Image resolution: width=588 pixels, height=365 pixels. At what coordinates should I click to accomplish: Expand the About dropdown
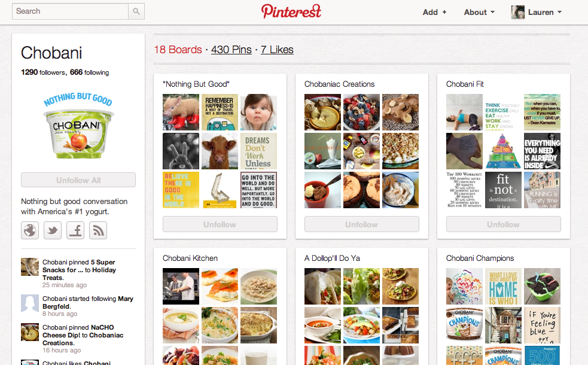(479, 12)
